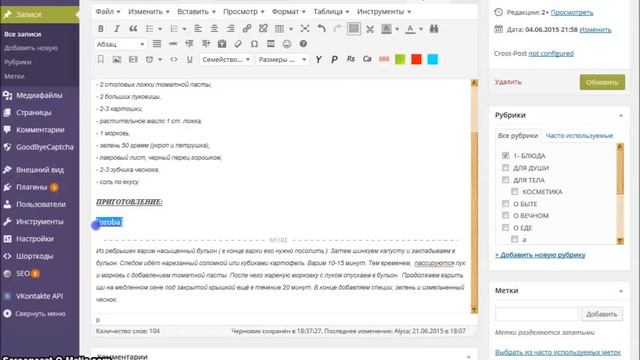Check the ДЛЯ ДУШИ category
This screenshot has width=640, height=360.
point(506,168)
